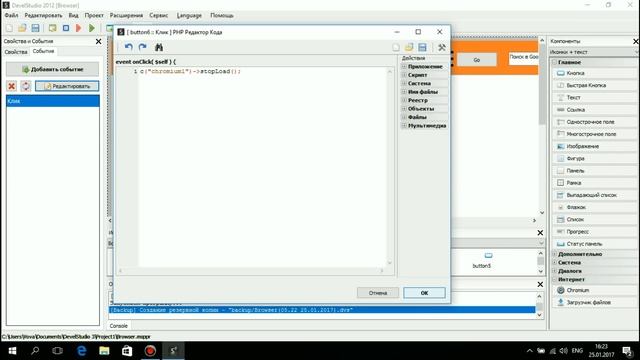Image resolution: width=640 pixels, height=360 pixels.
Task: Click Добавить событие button
Action: [x=53, y=69]
